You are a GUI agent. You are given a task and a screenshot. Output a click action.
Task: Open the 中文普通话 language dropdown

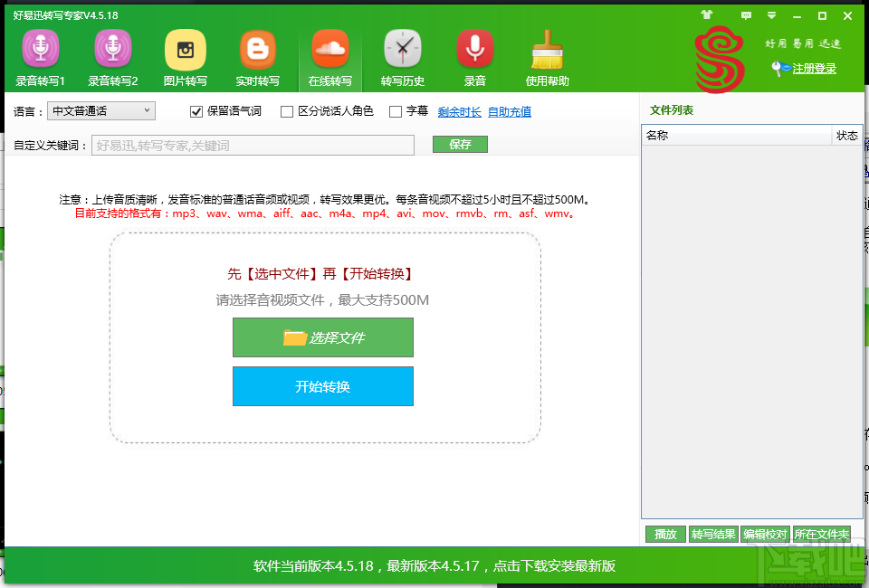click(x=100, y=110)
